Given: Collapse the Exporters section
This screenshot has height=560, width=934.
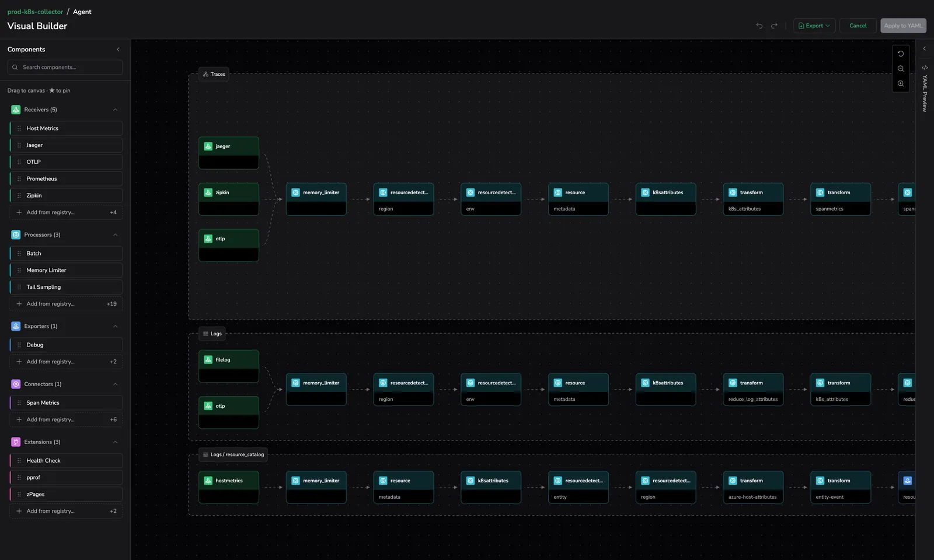Looking at the screenshot, I should click(115, 326).
